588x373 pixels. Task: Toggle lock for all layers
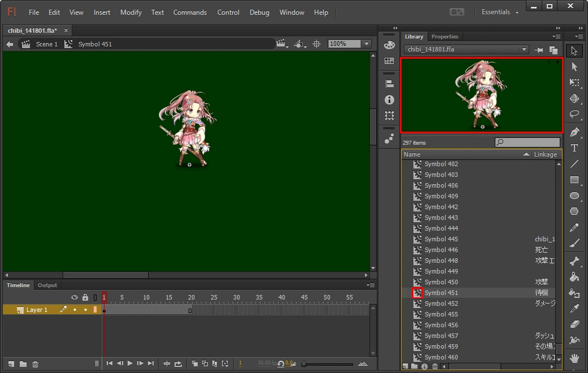pos(85,297)
